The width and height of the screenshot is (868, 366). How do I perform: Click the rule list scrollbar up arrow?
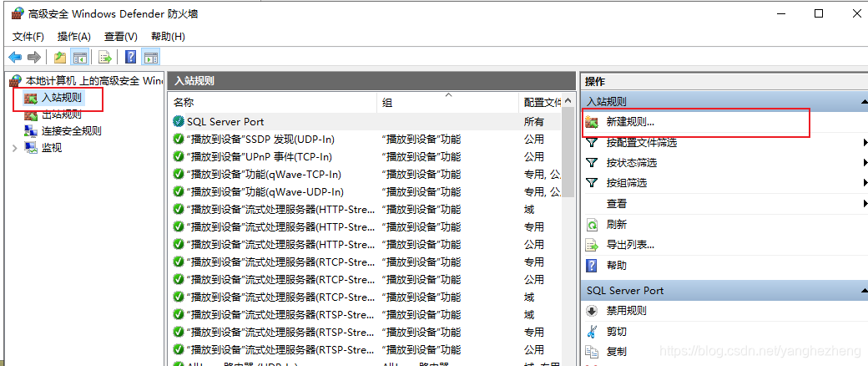[x=568, y=101]
